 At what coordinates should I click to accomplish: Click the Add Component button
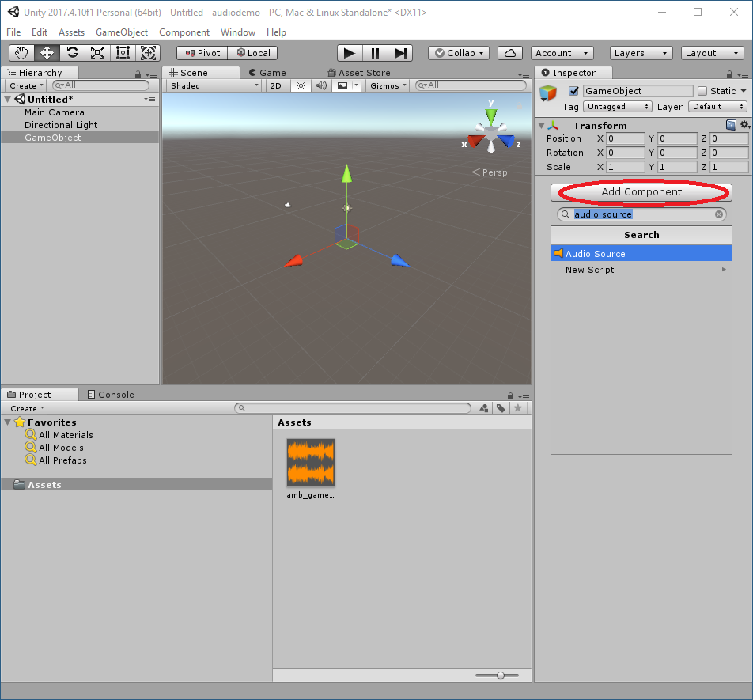641,192
